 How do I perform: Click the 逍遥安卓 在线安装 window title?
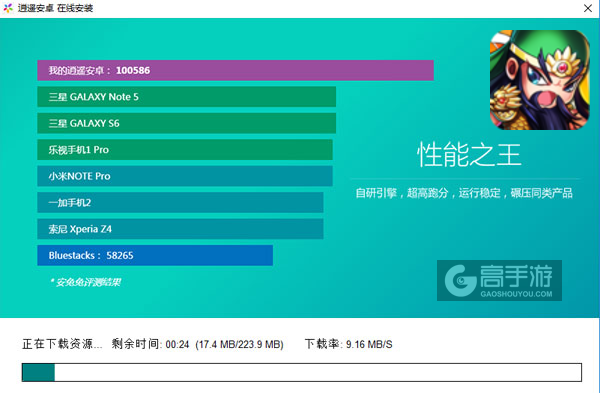pyautogui.click(x=55, y=8)
